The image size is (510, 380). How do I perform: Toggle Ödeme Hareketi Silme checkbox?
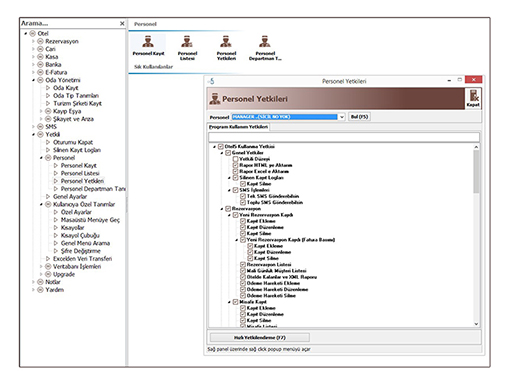click(x=243, y=296)
